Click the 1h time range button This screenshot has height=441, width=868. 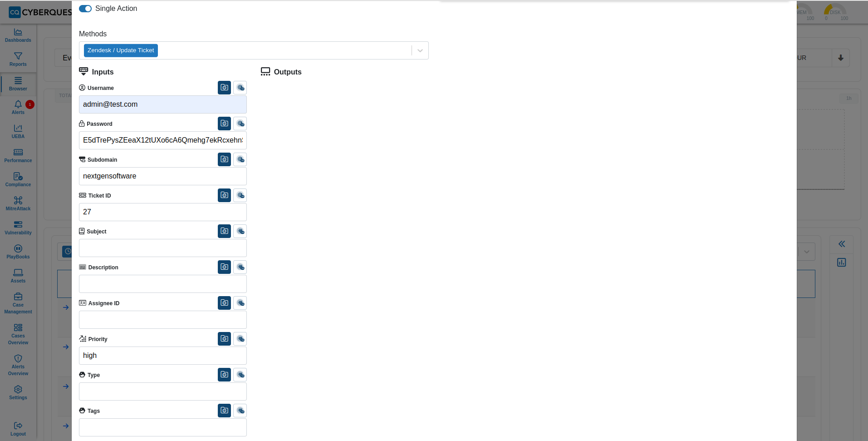coord(848,98)
